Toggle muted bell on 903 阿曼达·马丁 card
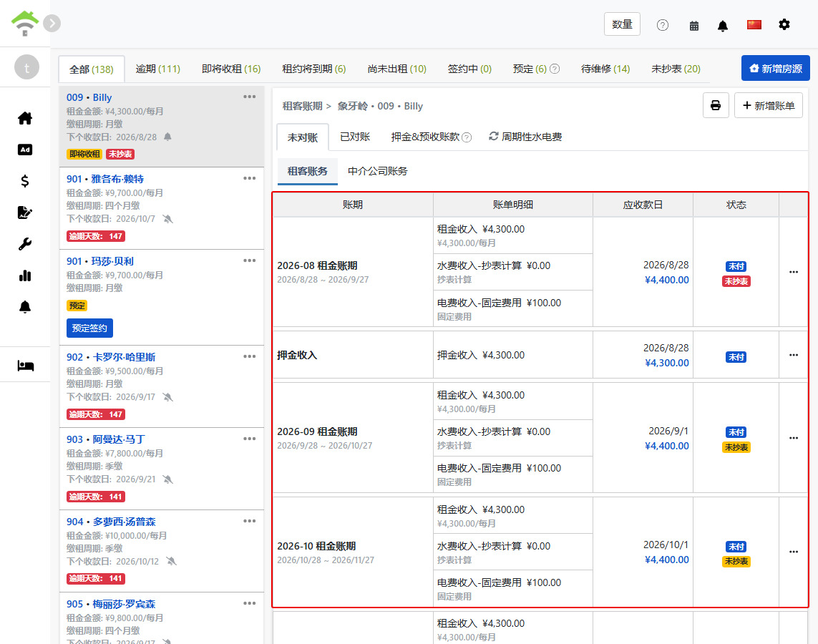818x644 pixels. click(167, 479)
